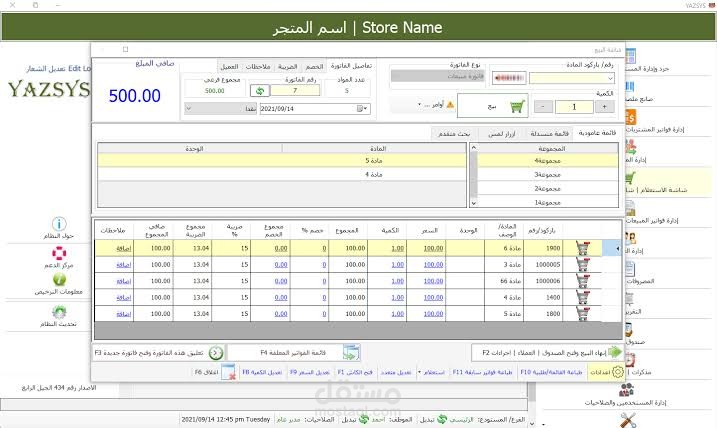This screenshot has width=717, height=428.
Task: Open the suspended invoices list F4 icon
Action: tap(351, 353)
